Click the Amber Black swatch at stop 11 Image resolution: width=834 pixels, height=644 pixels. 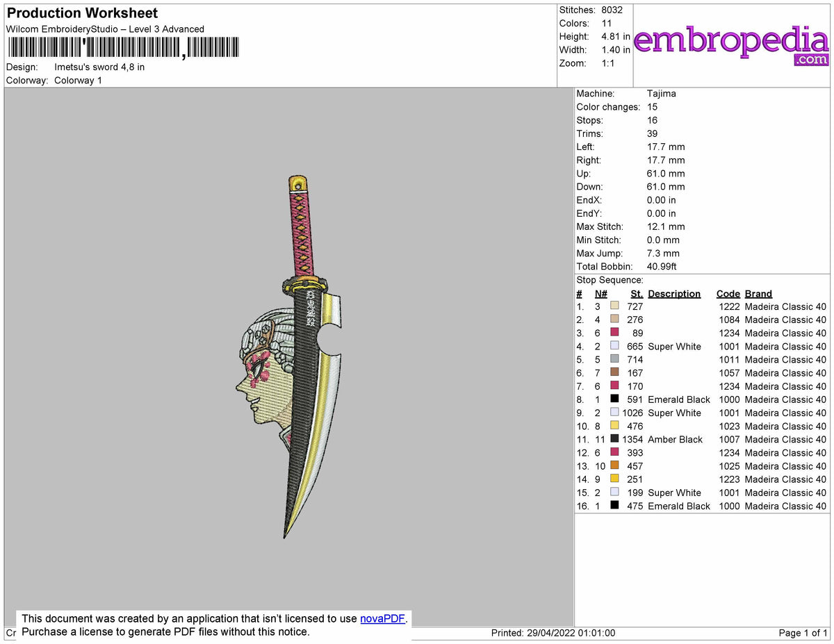pyautogui.click(x=616, y=440)
